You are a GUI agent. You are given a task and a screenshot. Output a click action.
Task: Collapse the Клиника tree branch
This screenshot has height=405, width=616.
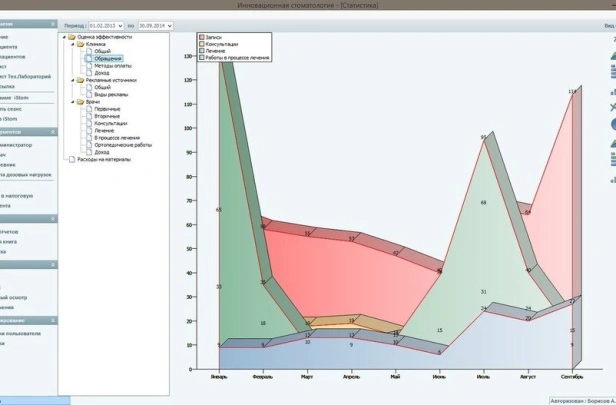point(70,44)
